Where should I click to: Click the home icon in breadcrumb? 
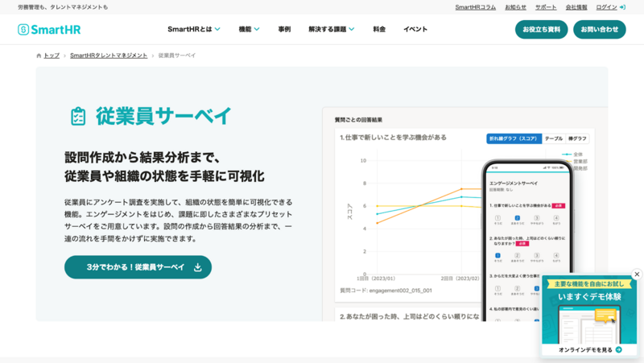(39, 56)
